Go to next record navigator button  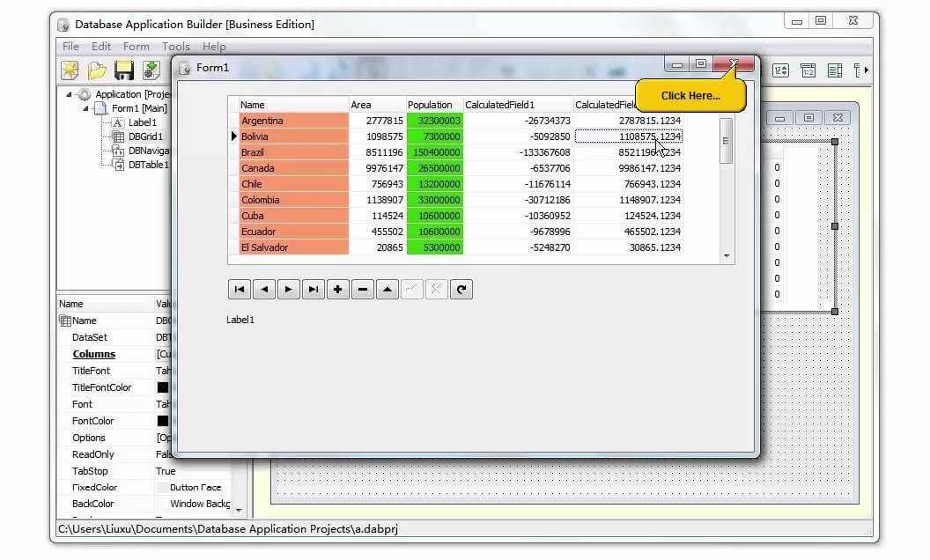[289, 290]
